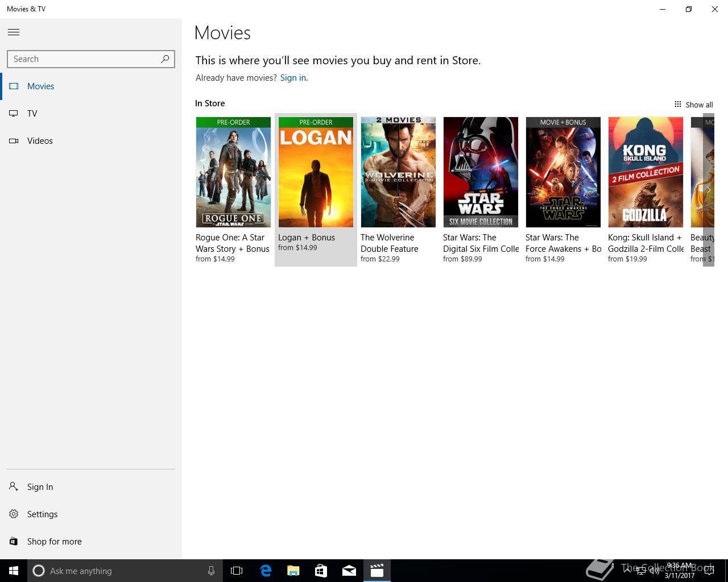Minimize the Movies & TV window

point(663,9)
